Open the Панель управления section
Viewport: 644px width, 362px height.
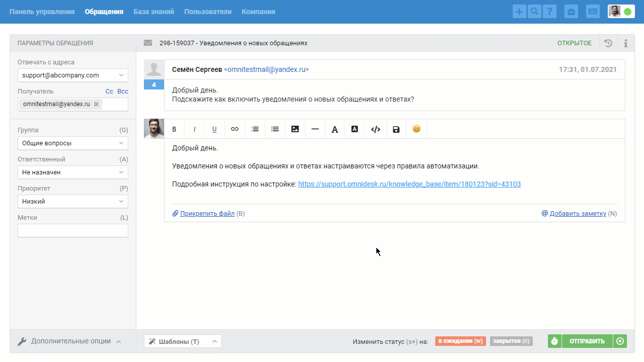(x=42, y=12)
